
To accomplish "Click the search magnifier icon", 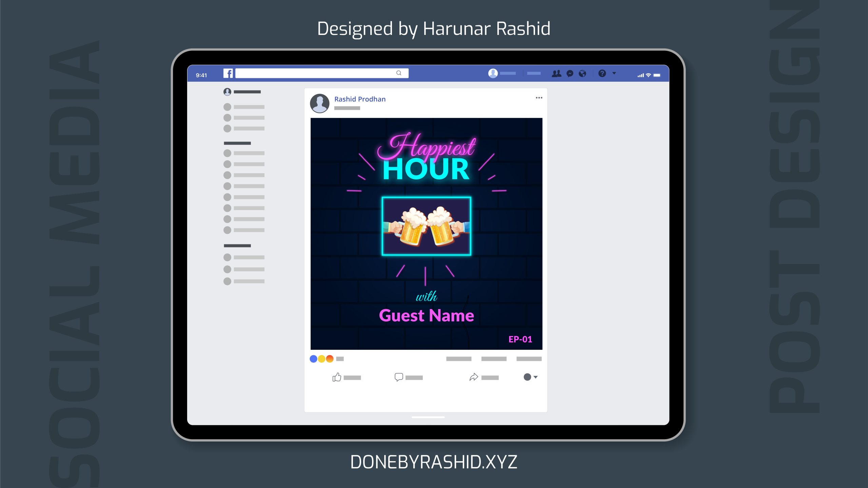I will coord(399,73).
